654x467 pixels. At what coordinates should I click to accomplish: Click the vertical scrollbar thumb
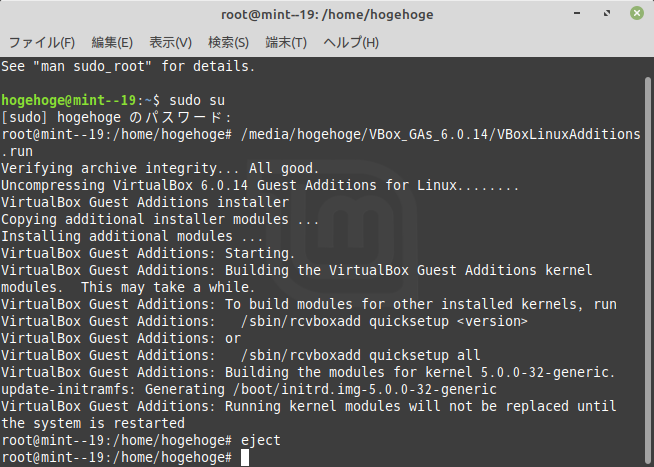click(647, 271)
